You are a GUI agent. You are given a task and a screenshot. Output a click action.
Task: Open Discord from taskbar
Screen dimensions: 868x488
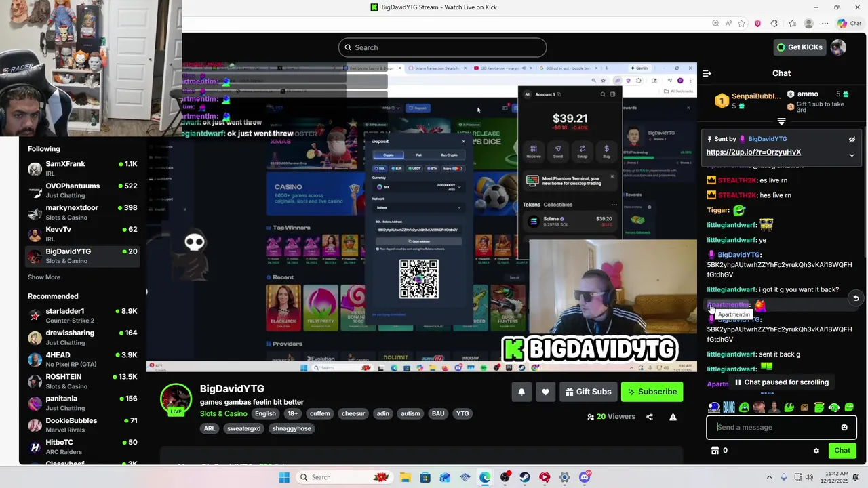click(585, 477)
